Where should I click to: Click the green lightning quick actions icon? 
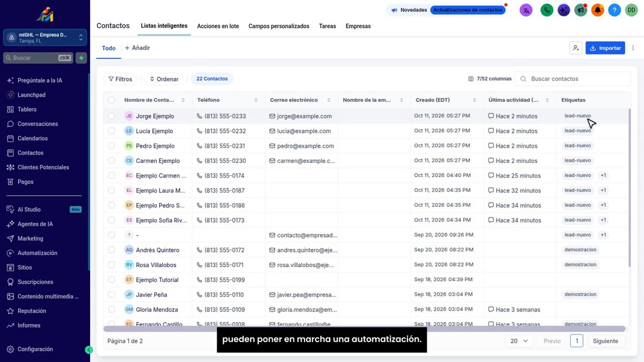[x=81, y=58]
